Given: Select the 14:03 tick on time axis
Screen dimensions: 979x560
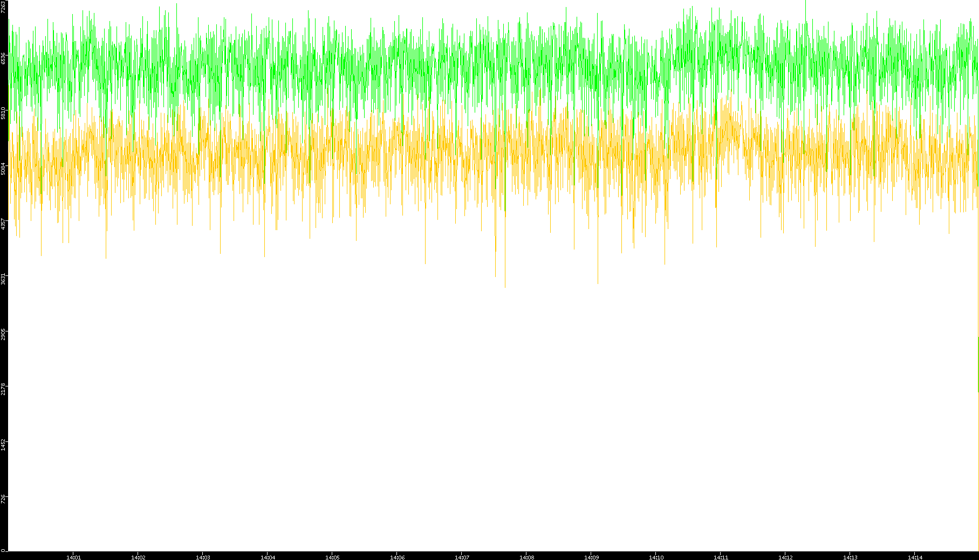Looking at the screenshot, I should click(203, 557).
